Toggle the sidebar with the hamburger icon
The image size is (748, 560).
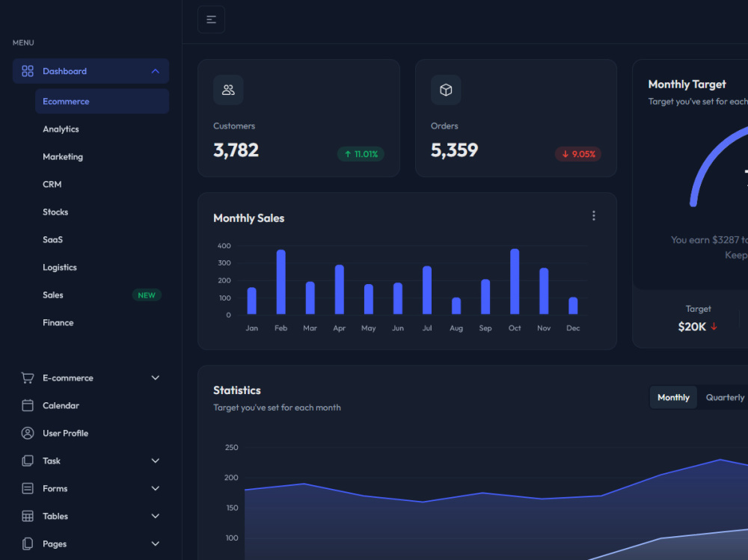coord(211,19)
